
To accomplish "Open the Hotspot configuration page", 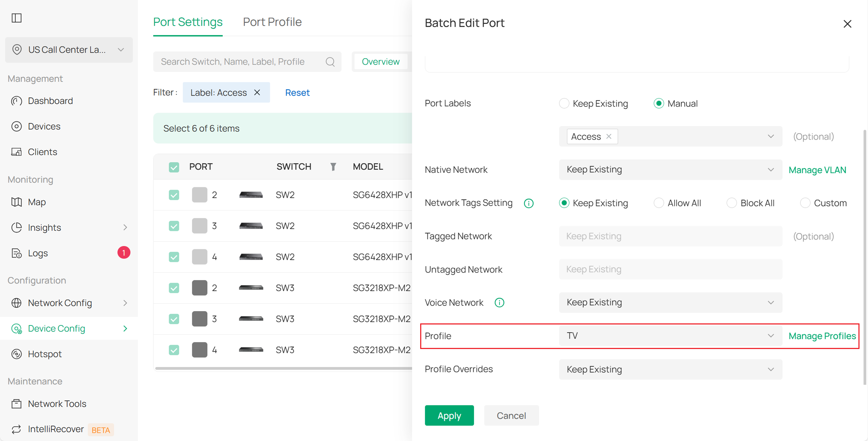I will (x=44, y=354).
